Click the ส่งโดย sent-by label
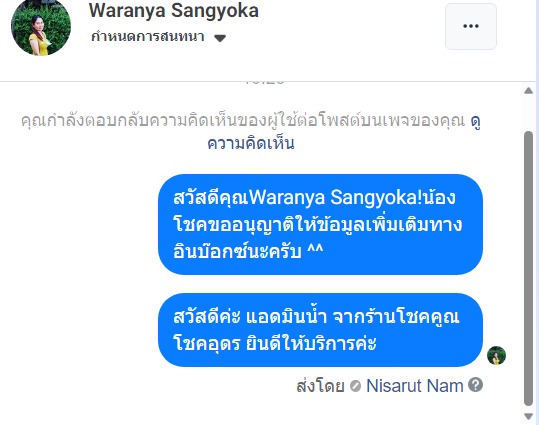This screenshot has height=425, width=539. pyautogui.click(x=320, y=386)
